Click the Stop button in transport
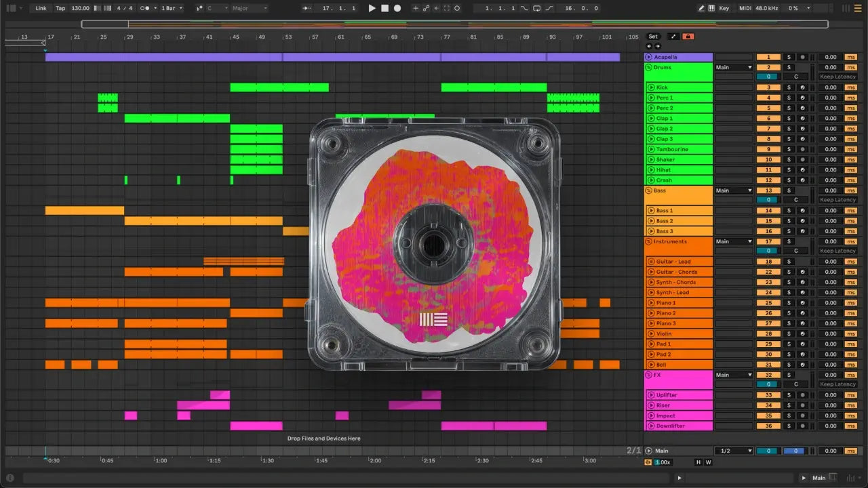Image resolution: width=868 pixels, height=488 pixels. (x=384, y=8)
